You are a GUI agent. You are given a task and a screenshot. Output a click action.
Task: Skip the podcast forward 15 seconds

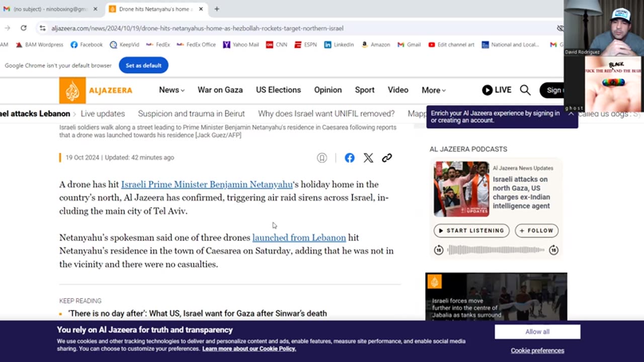(553, 250)
